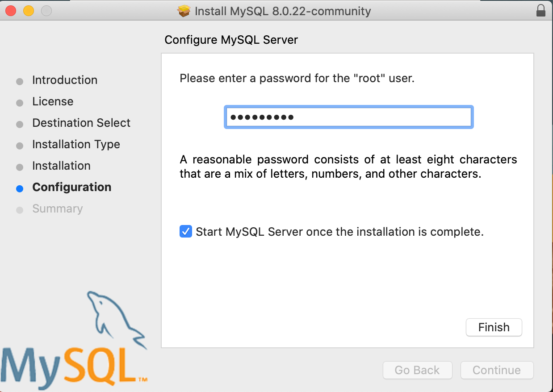Select the Installation step in the sidebar

click(61, 166)
